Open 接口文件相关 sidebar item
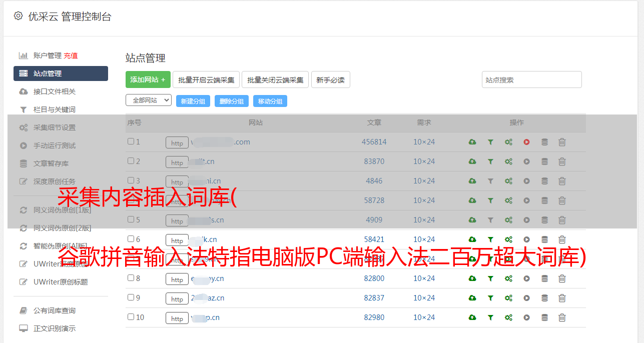The image size is (644, 343). click(55, 91)
